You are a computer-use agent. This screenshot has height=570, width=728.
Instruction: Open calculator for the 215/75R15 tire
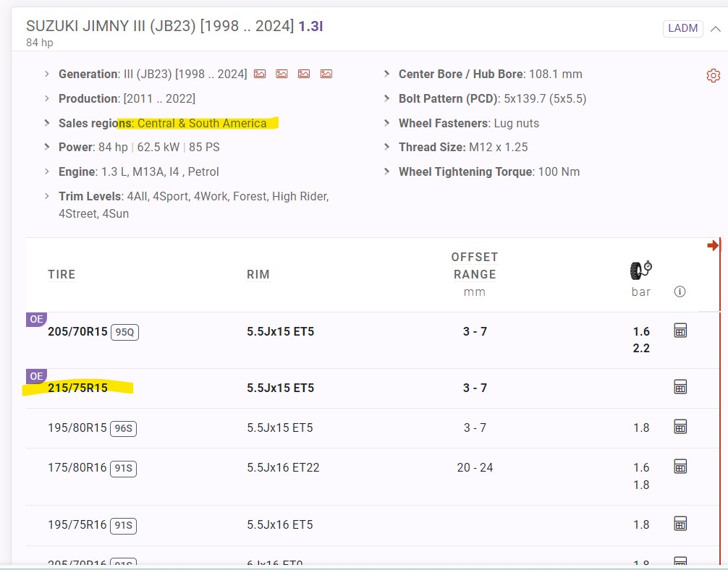pyautogui.click(x=680, y=388)
